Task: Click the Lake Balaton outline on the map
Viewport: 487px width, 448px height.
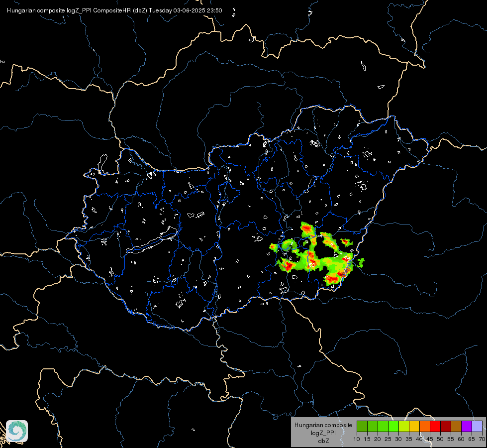Action: [152, 241]
